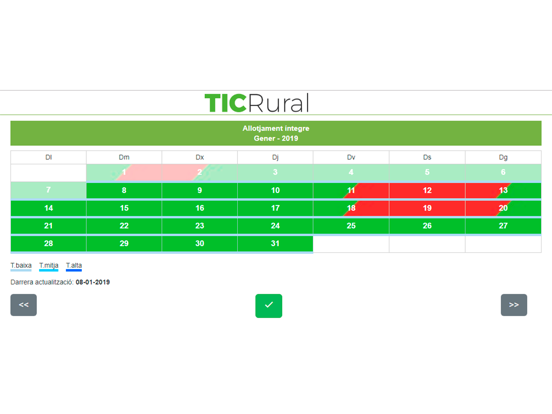Click day 26 cell
The image size is (552, 414).
click(x=427, y=226)
